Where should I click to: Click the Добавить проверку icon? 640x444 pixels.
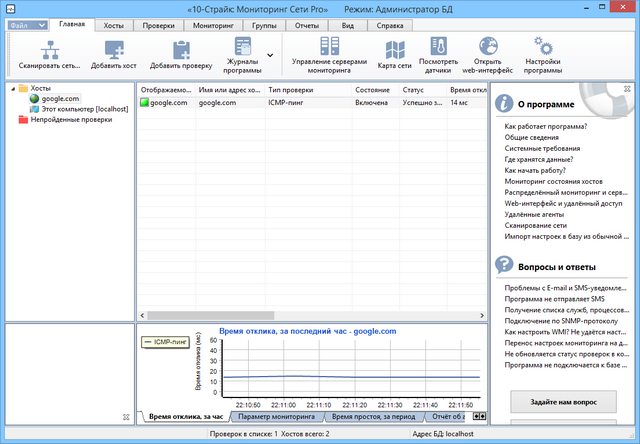[181, 48]
